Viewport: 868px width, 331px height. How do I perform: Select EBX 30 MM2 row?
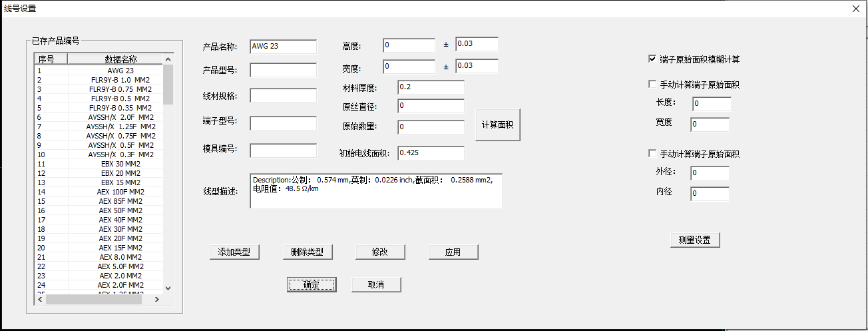(99, 164)
